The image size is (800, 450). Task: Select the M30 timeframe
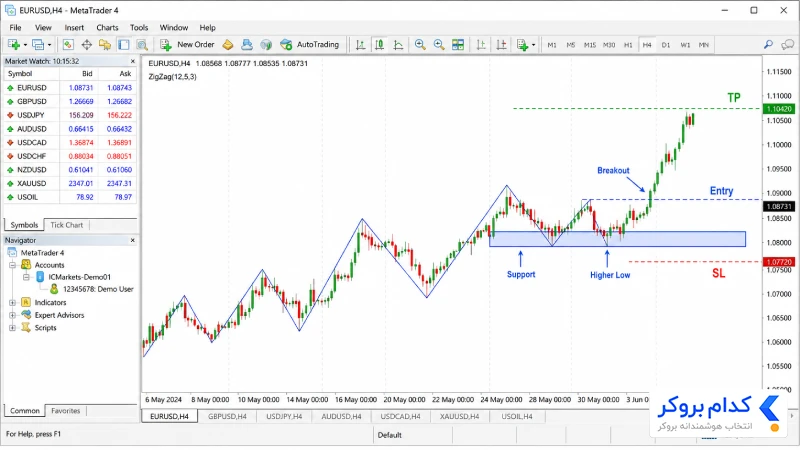pyautogui.click(x=609, y=45)
